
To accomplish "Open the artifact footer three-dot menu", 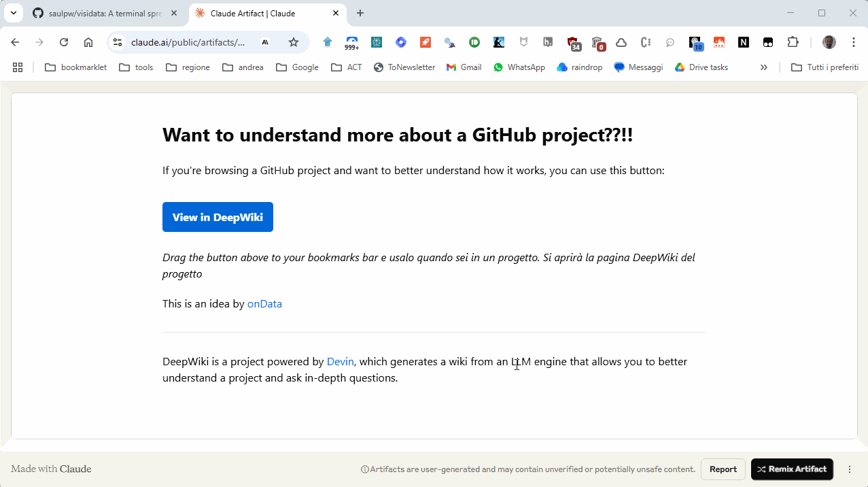I will 850,469.
